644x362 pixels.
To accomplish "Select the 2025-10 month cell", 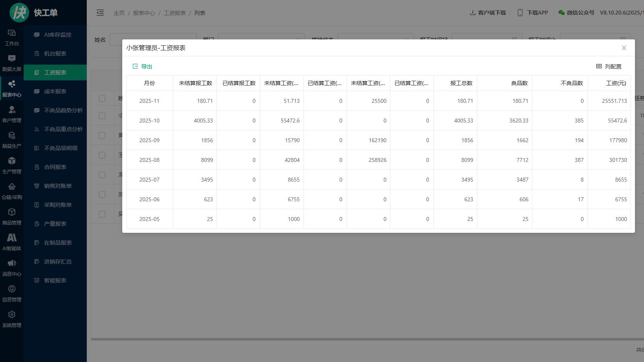I will click(149, 121).
